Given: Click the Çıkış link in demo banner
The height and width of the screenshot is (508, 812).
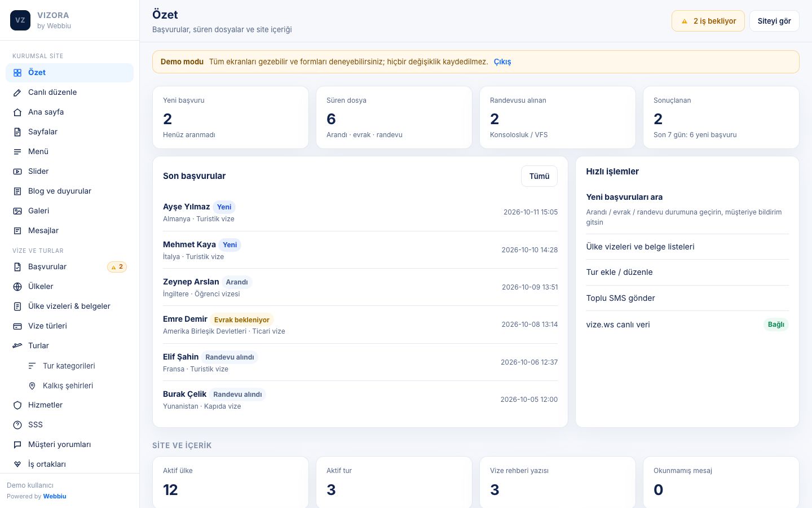Looking at the screenshot, I should (x=502, y=62).
